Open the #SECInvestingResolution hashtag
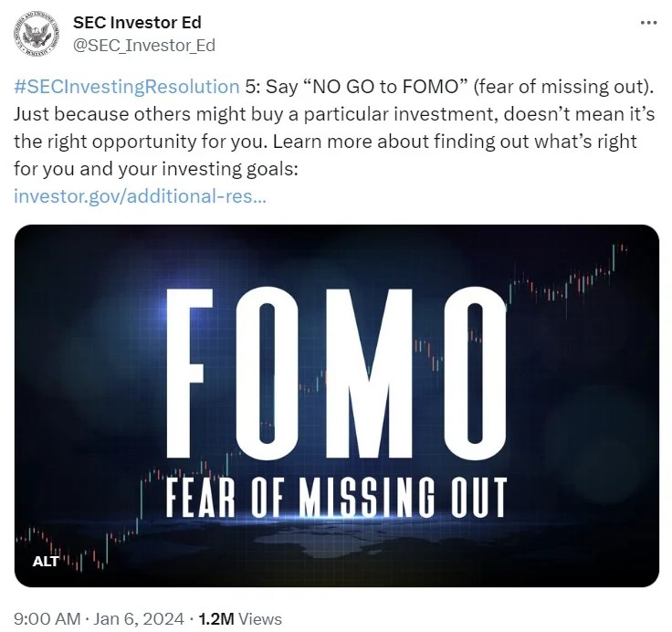The height and width of the screenshot is (632, 672). (x=126, y=87)
